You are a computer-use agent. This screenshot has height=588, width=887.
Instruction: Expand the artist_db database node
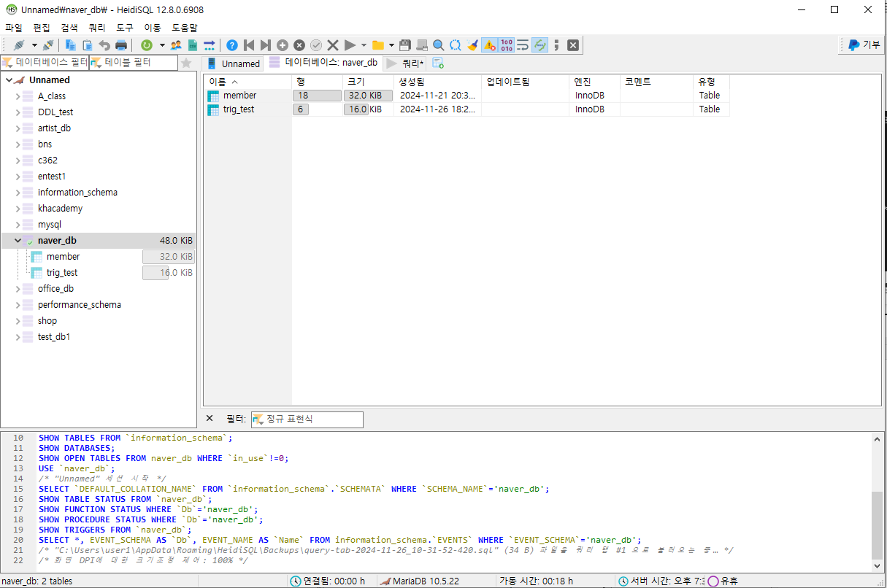pyautogui.click(x=18, y=128)
